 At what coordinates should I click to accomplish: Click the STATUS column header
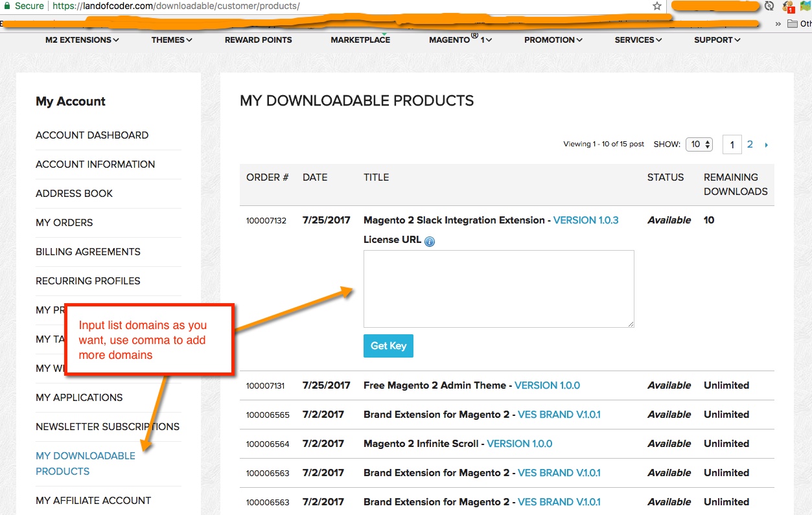(x=666, y=177)
